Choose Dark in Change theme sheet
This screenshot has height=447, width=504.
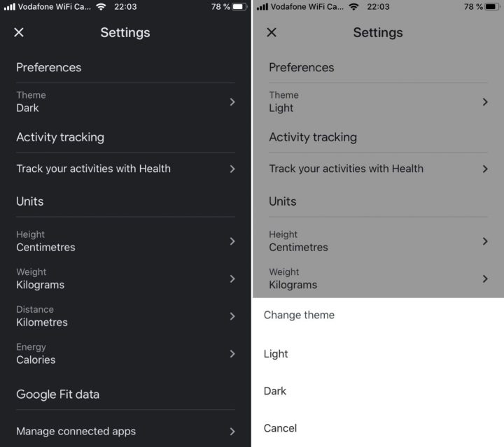pos(275,391)
